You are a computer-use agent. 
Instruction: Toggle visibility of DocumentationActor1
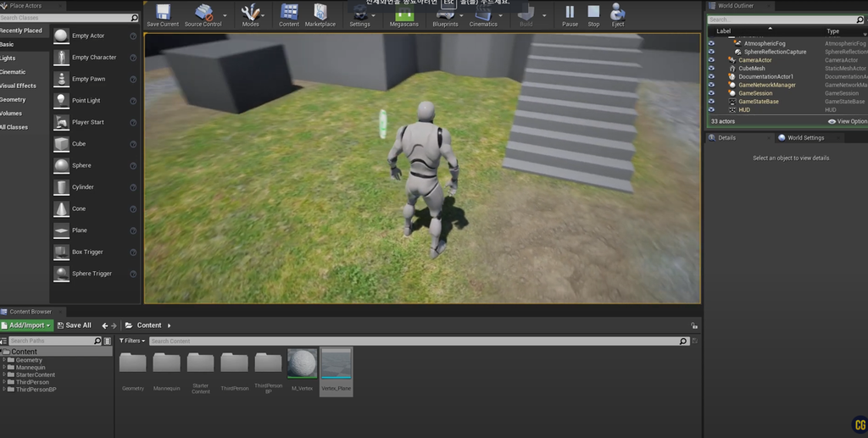pos(711,76)
